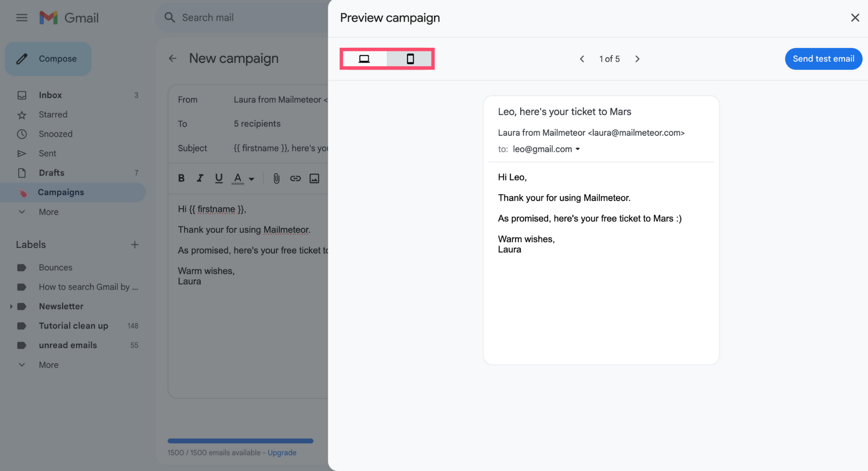
Task: Expand the leo@gmail.com recipient details dropdown
Action: tap(577, 149)
